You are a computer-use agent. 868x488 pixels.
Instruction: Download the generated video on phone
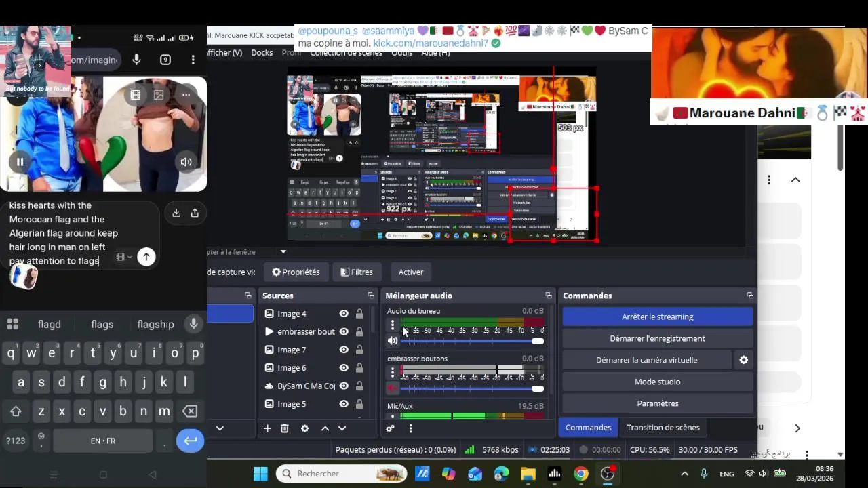click(x=176, y=213)
